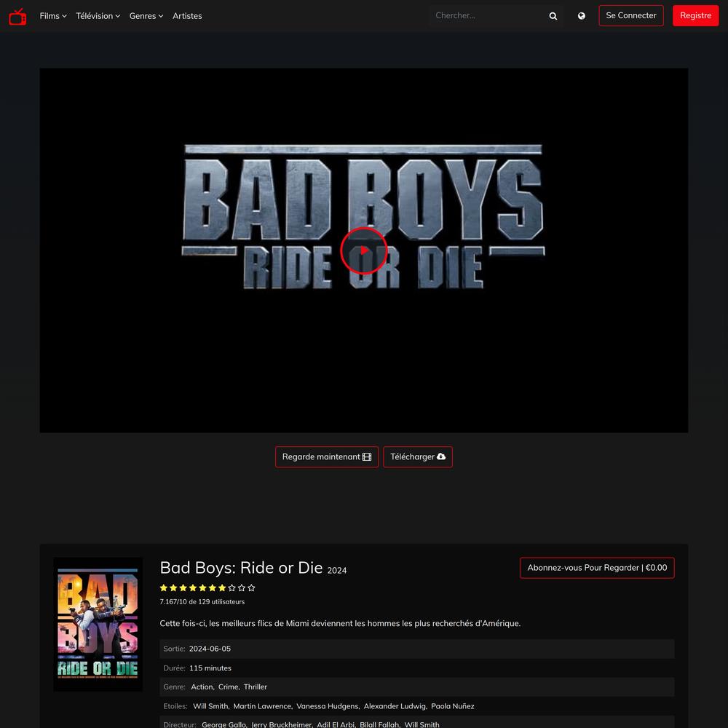The height and width of the screenshot is (728, 728).
Task: Play the Bad Boys trailer video
Action: point(363,250)
